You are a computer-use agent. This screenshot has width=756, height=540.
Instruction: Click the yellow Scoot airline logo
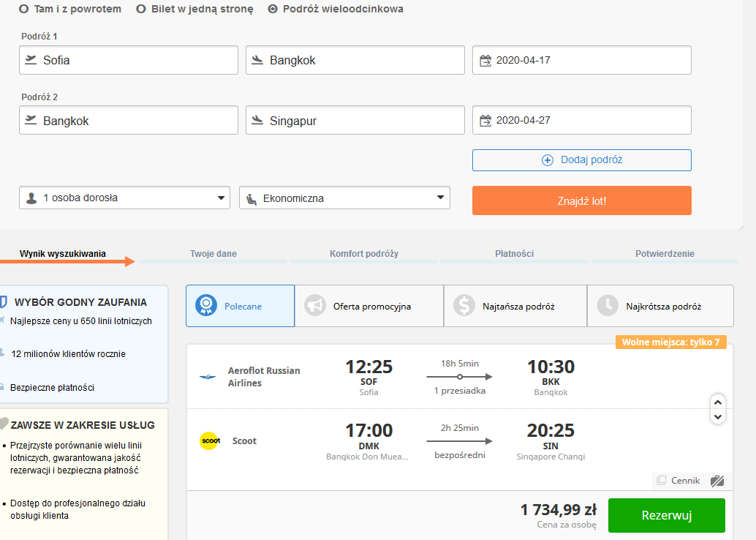point(211,440)
